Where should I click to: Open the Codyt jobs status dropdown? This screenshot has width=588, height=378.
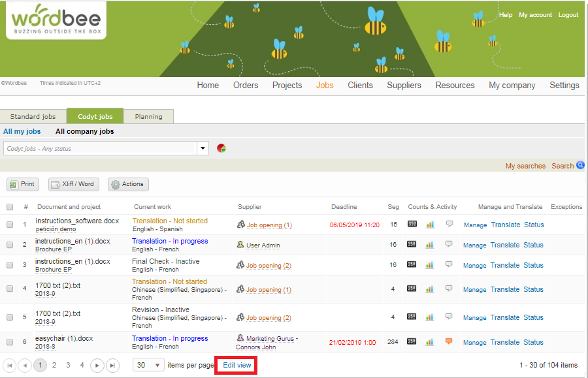pos(203,148)
